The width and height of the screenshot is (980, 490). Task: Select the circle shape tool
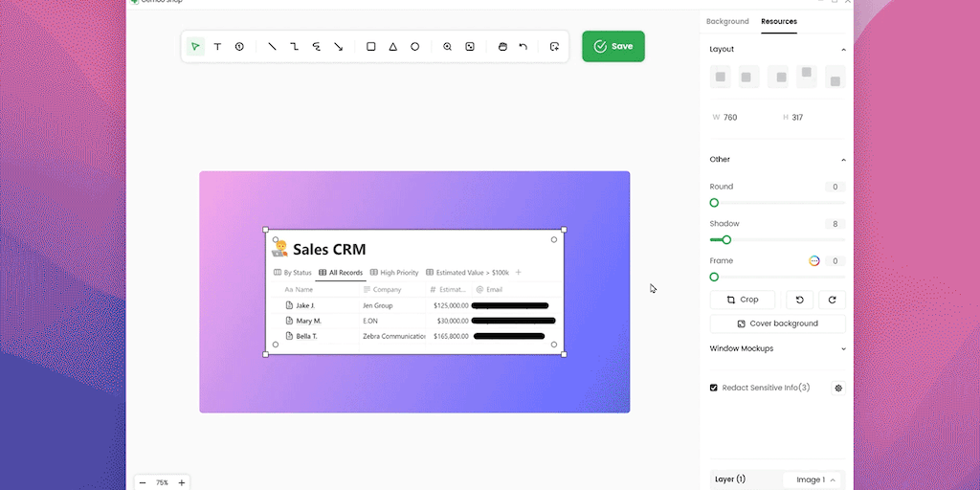point(415,46)
